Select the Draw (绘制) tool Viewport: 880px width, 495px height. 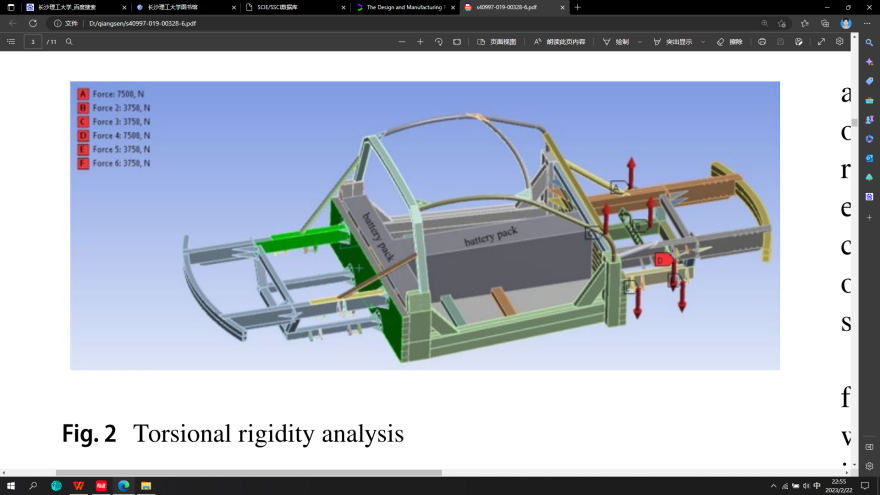click(x=616, y=42)
